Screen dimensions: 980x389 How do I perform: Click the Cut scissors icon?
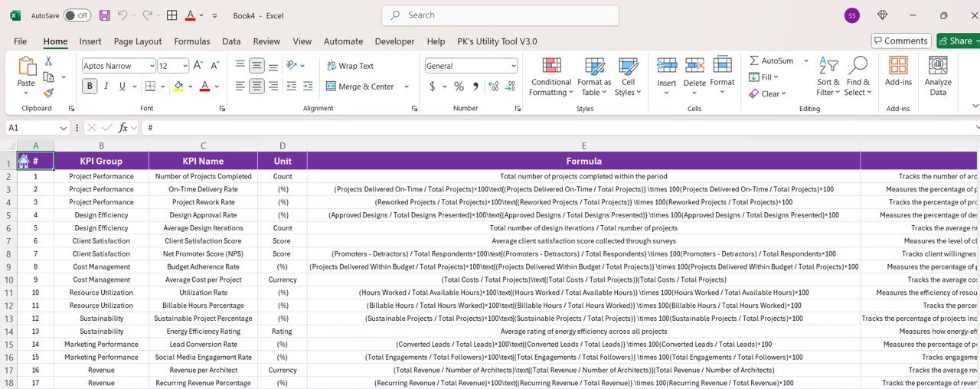pos(49,61)
